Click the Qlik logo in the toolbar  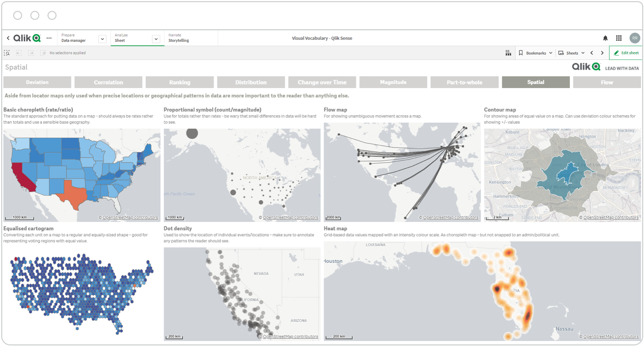tap(27, 38)
